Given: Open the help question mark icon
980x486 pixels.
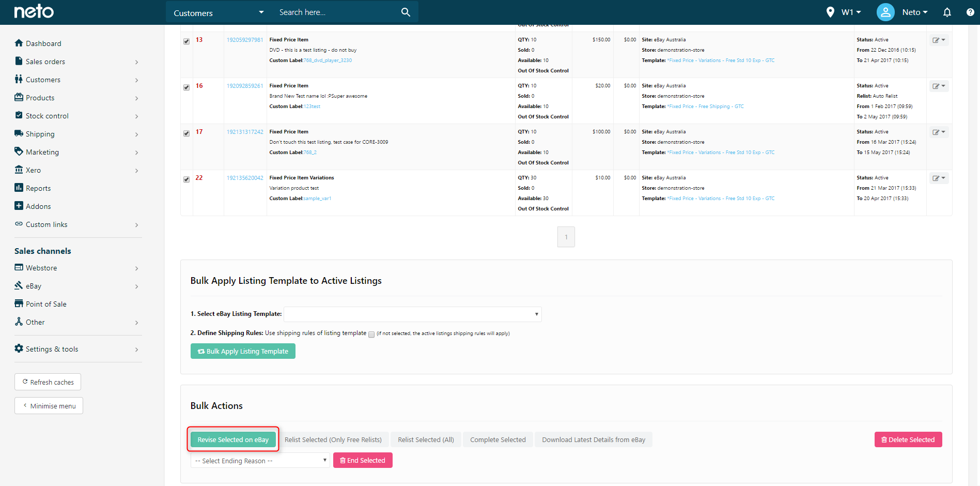Looking at the screenshot, I should (970, 12).
